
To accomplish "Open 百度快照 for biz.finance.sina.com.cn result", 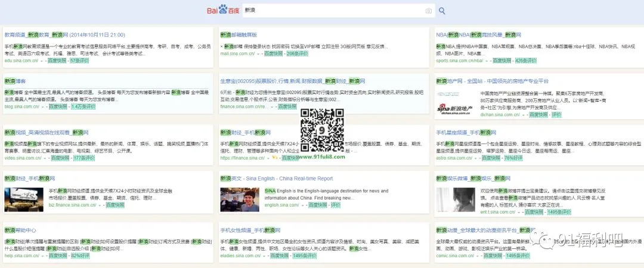I will [115, 205].
